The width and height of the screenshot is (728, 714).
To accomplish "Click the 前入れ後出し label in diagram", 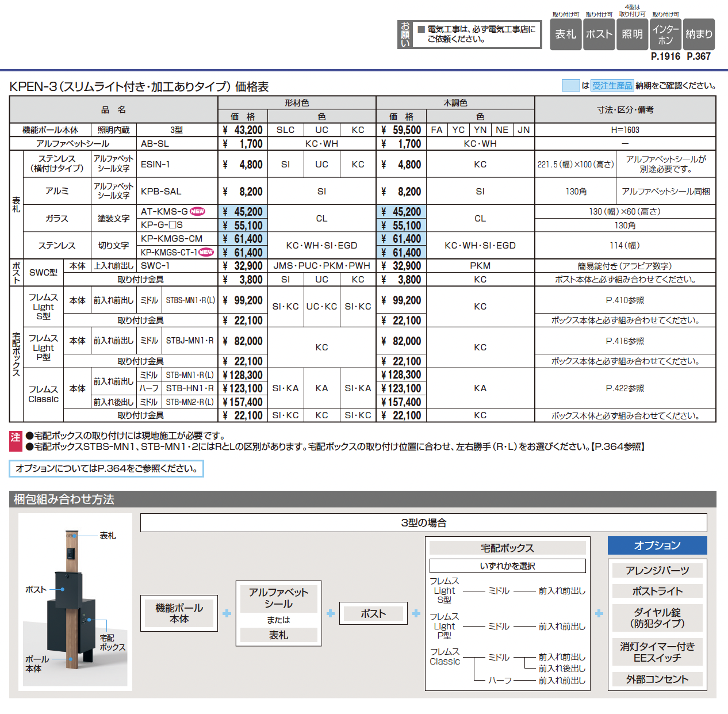I will tap(562, 669).
